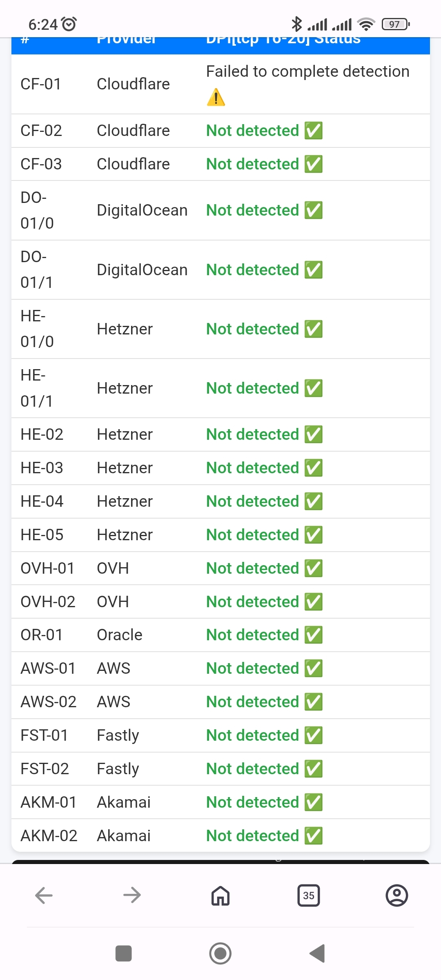
Task: Open the tab switcher showing 35 tabs
Action: [309, 895]
